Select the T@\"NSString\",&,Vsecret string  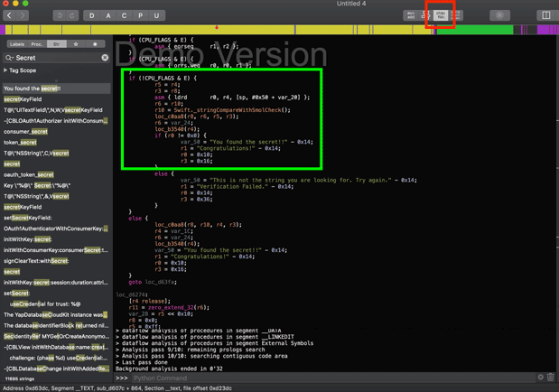(56, 196)
